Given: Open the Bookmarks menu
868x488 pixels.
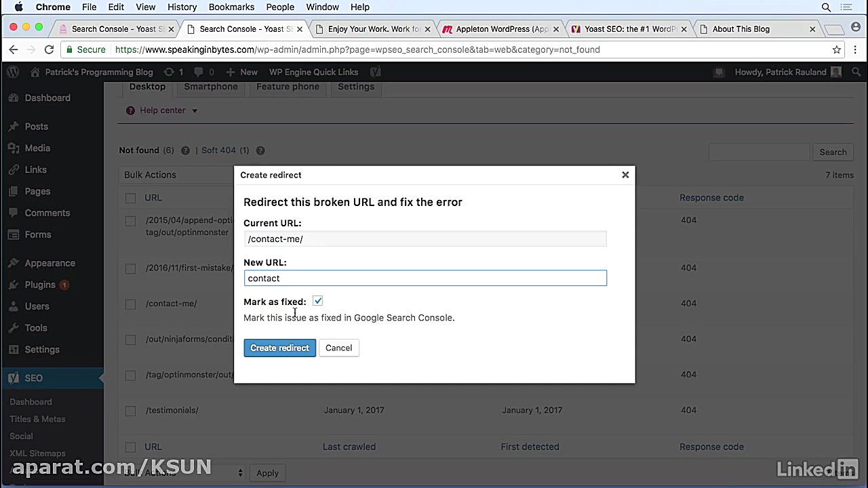Looking at the screenshot, I should (x=231, y=7).
